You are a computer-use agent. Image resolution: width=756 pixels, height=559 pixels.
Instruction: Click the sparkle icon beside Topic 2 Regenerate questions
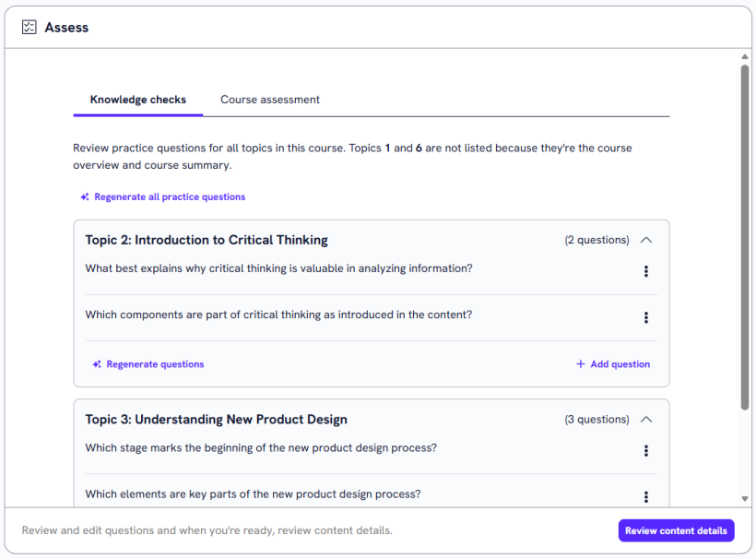(97, 364)
